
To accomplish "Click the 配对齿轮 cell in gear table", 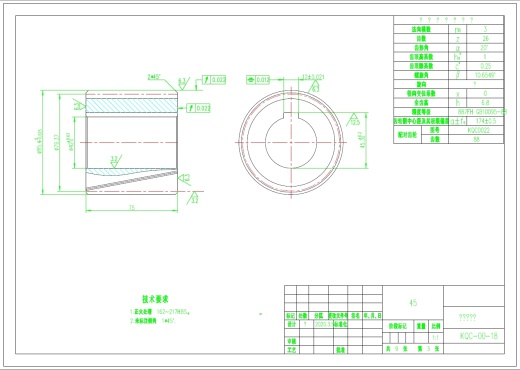I will pos(407,135).
